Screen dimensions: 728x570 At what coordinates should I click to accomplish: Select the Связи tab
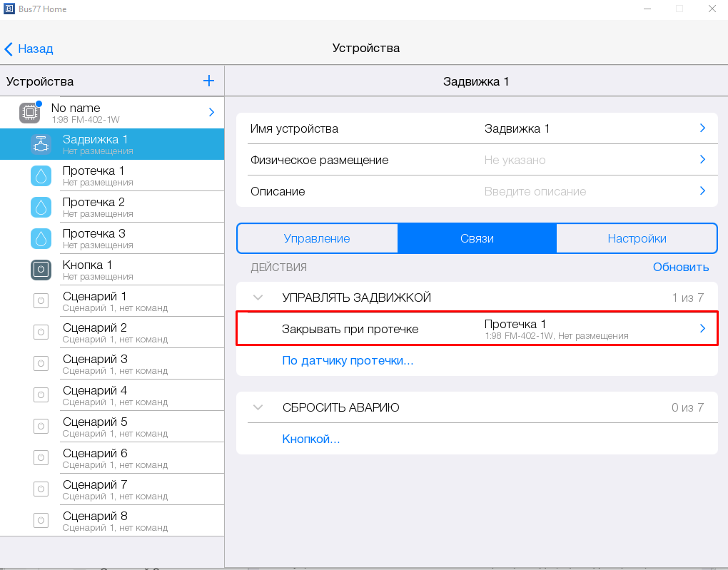477,238
